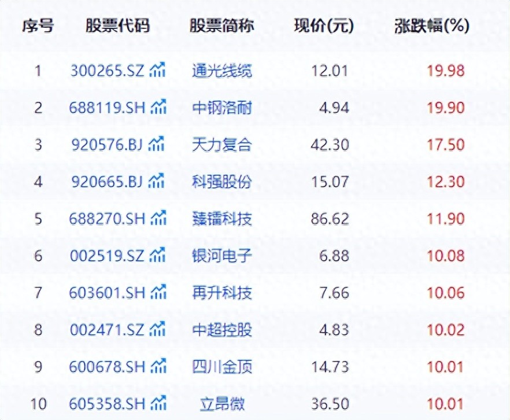Open stock name 立昂微

(222, 404)
